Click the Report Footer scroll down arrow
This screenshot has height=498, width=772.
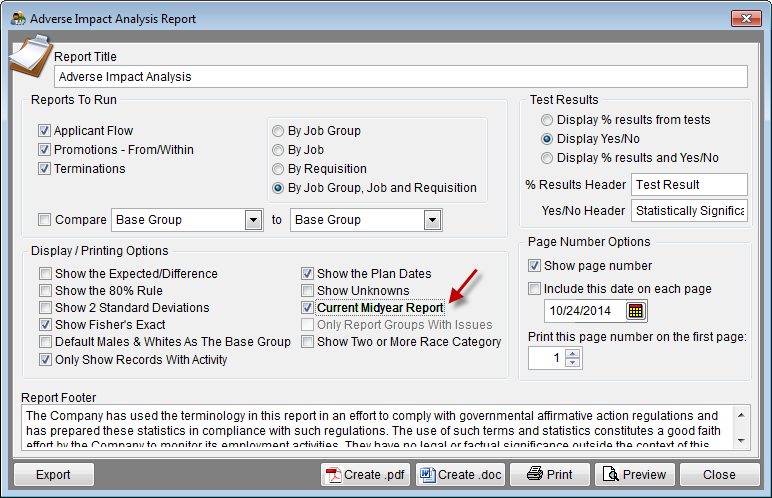[741, 440]
